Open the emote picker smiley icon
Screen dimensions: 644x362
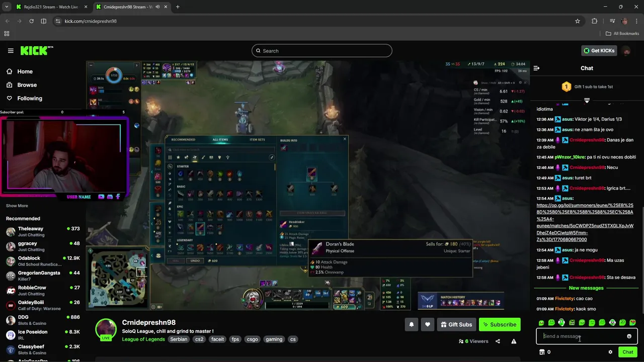pos(629,336)
